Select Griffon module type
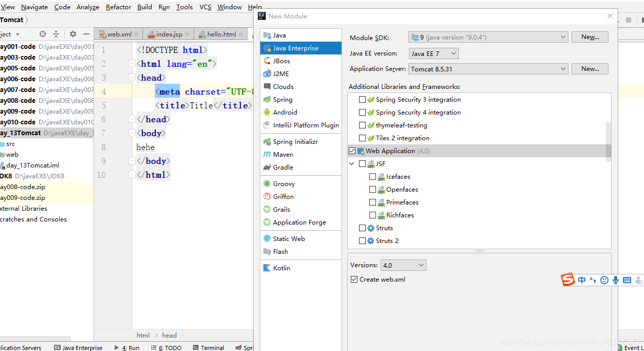The image size is (644, 351). 300,197
